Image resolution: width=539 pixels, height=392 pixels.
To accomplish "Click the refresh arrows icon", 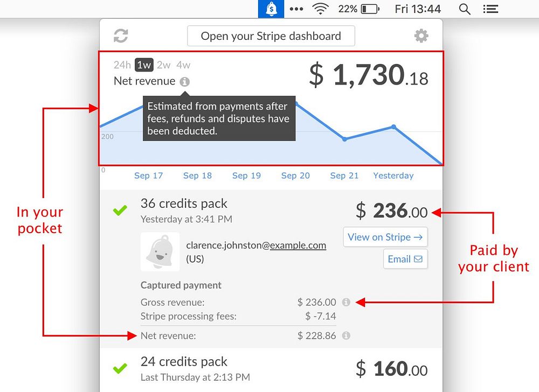I will point(121,36).
